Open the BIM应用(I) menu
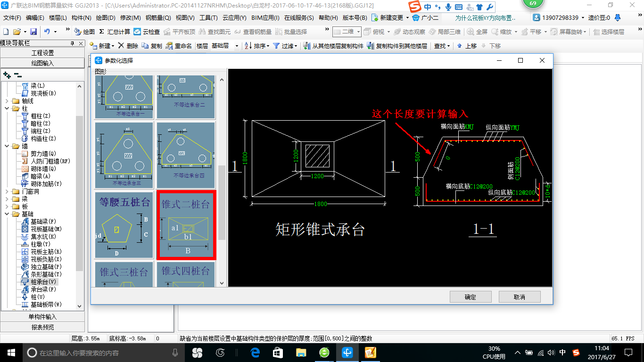Viewport: 644px width, 362px height. [x=265, y=18]
